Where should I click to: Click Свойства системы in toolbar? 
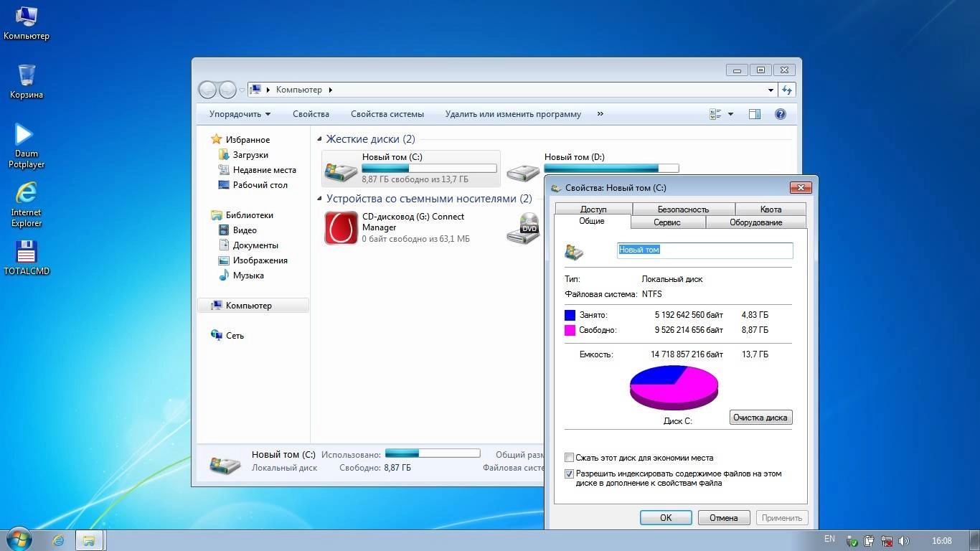click(x=387, y=114)
